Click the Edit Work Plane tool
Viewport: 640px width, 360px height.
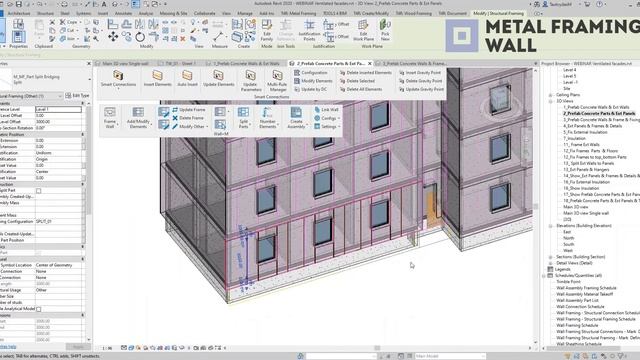(363, 30)
